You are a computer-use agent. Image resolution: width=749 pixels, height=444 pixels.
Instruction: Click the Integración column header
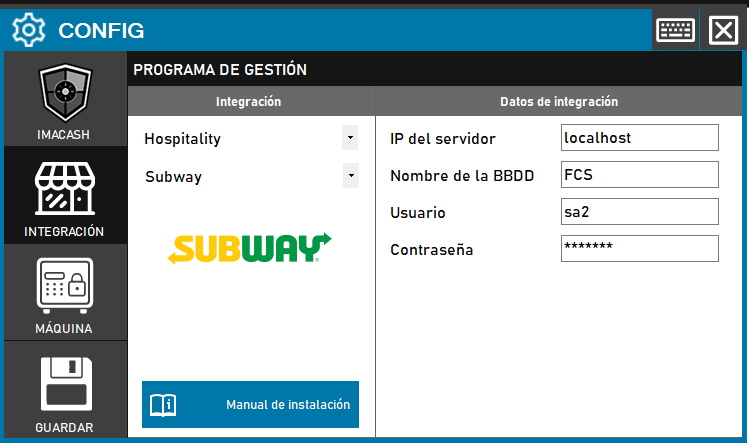tap(249, 101)
